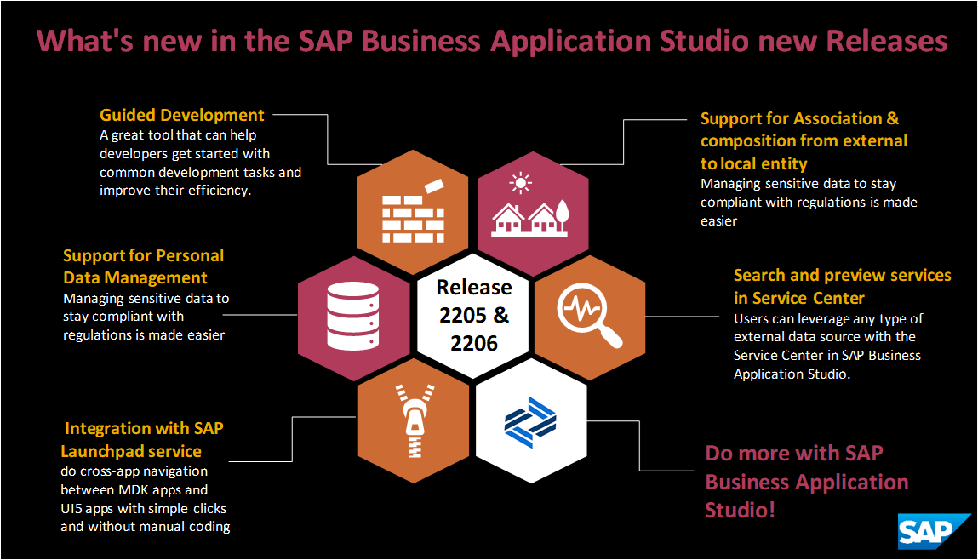Select text 'stay compliant with' on the left
The height and width of the screenshot is (560, 978).
click(x=123, y=317)
